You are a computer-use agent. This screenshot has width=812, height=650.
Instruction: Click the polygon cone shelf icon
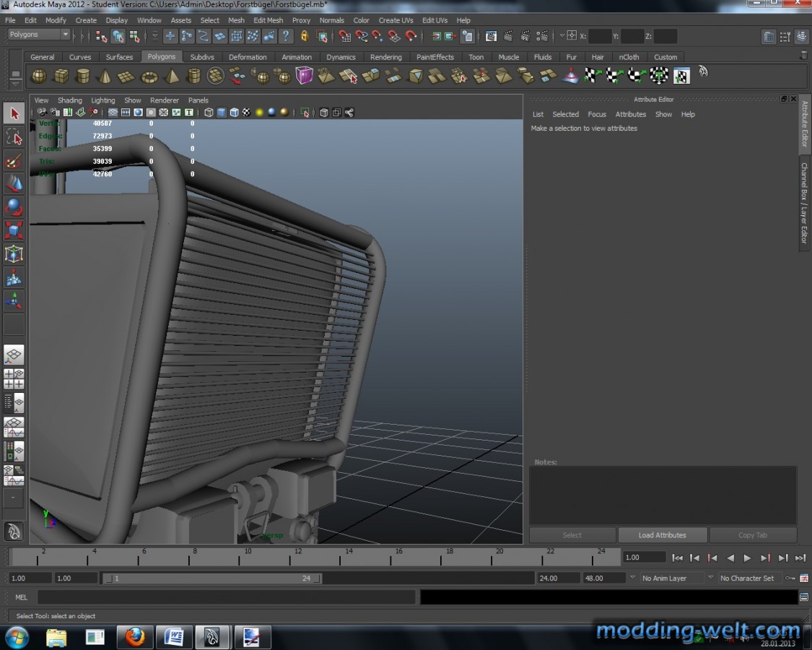point(105,77)
